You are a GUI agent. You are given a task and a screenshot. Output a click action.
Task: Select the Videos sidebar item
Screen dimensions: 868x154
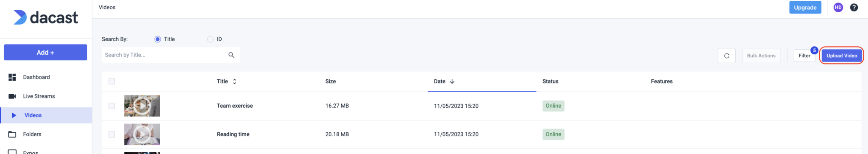[46, 115]
